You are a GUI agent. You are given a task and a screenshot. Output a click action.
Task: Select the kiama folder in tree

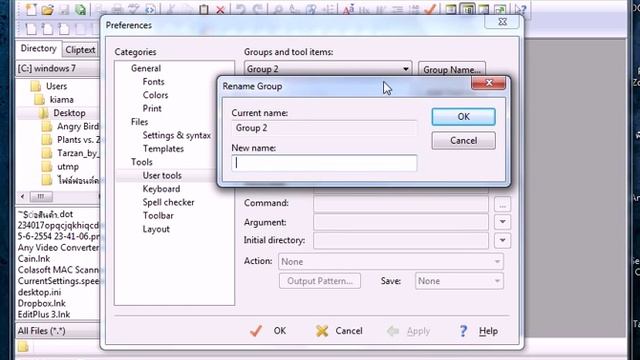point(62,100)
